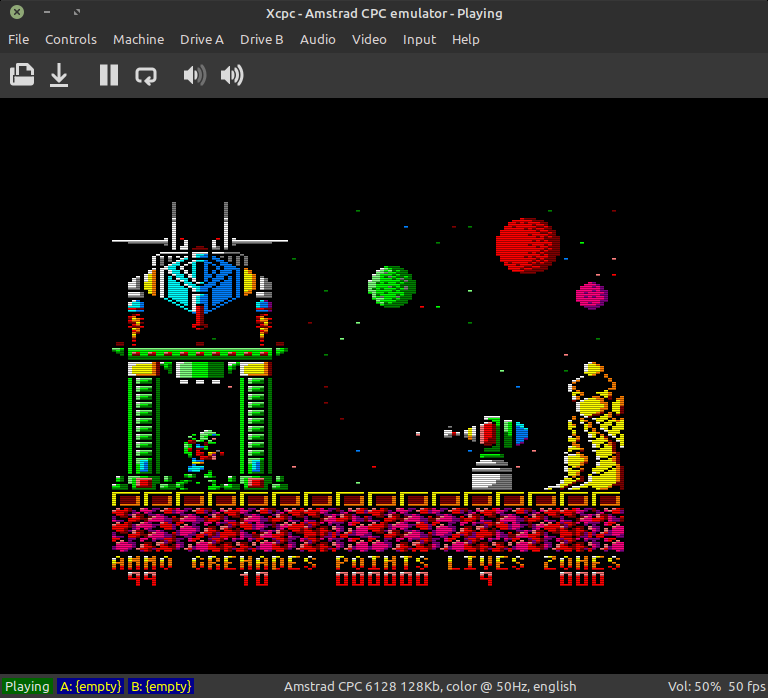The width and height of the screenshot is (768, 698).
Task: Click the LIVES counter in game HUD
Action: click(x=485, y=570)
